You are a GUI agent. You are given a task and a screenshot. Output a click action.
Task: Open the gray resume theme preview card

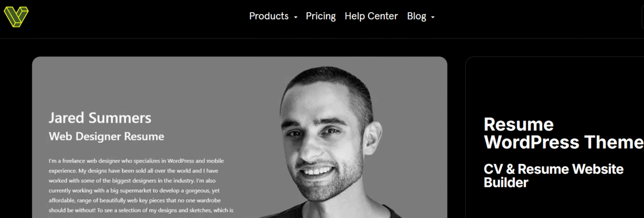coord(240,137)
